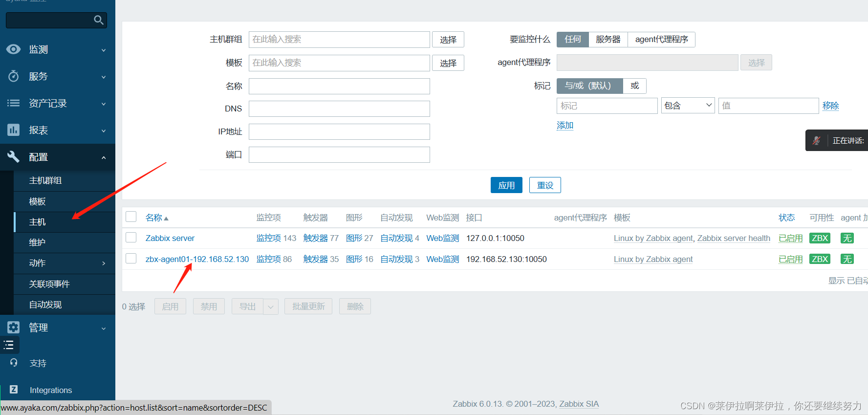Open 关联项事件 under 配置
Image resolution: width=868 pixels, height=415 pixels.
click(x=49, y=284)
